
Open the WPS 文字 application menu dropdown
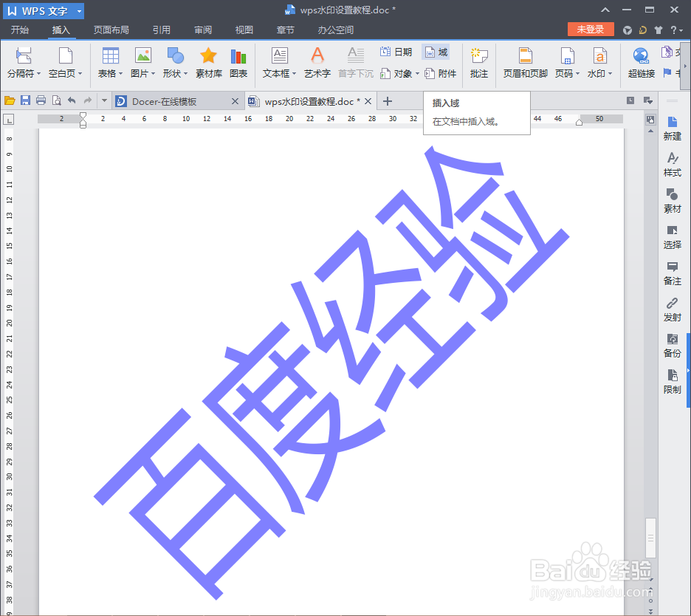[x=79, y=11]
